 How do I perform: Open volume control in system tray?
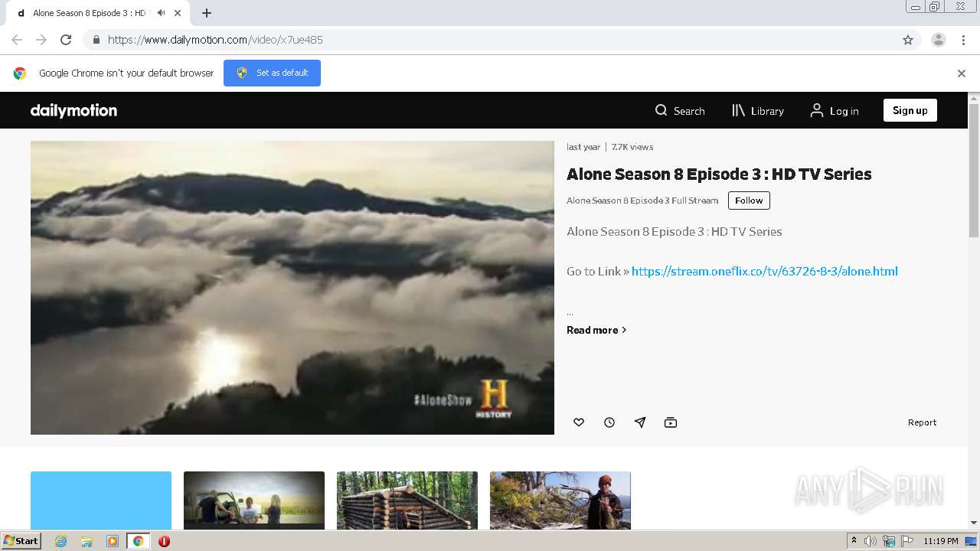[870, 541]
